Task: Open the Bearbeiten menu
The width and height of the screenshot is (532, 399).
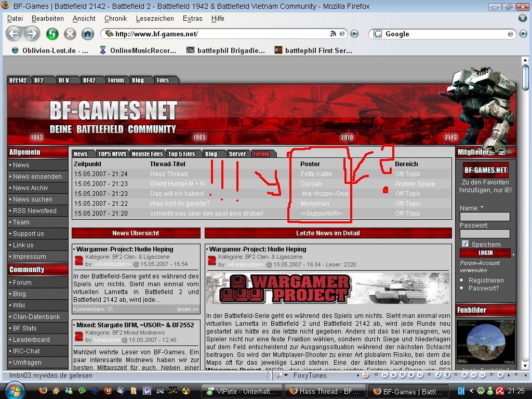Action: (x=47, y=18)
